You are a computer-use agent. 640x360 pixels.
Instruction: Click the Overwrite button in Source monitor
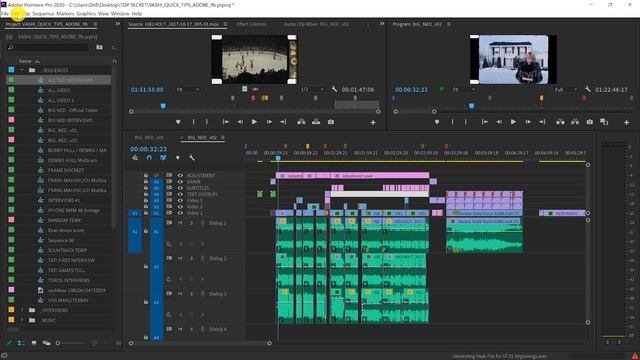(x=316, y=122)
